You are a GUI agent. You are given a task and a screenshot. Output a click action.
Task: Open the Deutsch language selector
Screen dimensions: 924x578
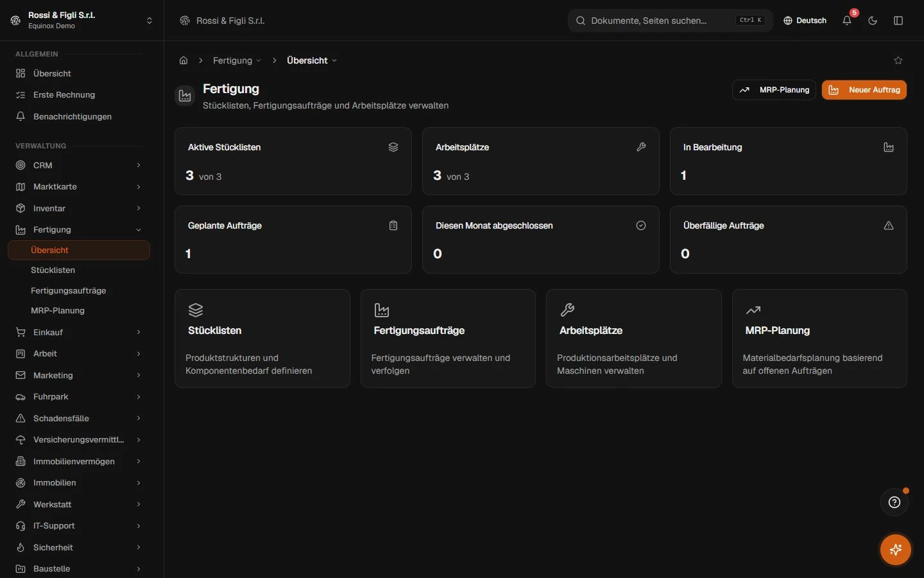point(805,21)
